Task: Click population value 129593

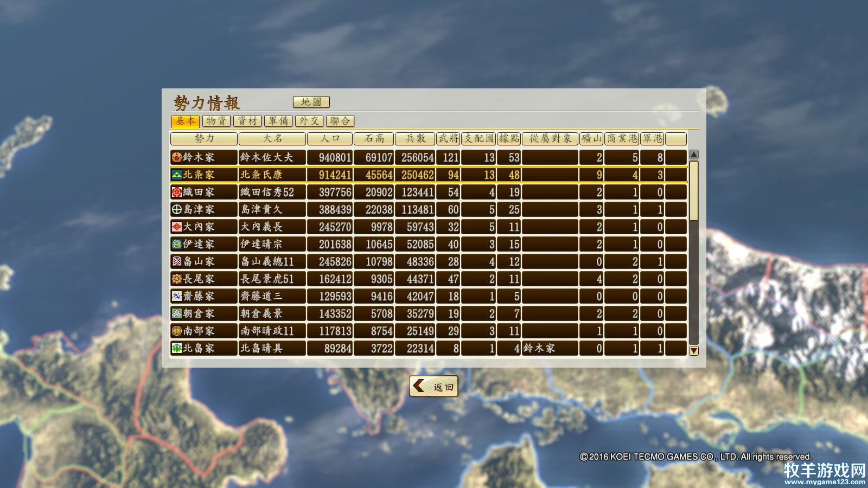Action: pyautogui.click(x=335, y=296)
